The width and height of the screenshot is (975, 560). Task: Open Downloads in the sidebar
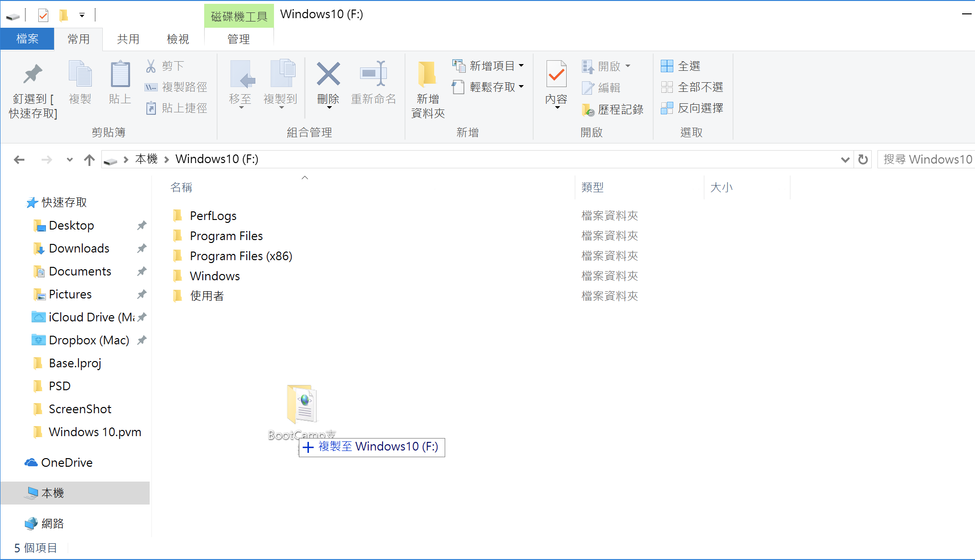point(79,248)
